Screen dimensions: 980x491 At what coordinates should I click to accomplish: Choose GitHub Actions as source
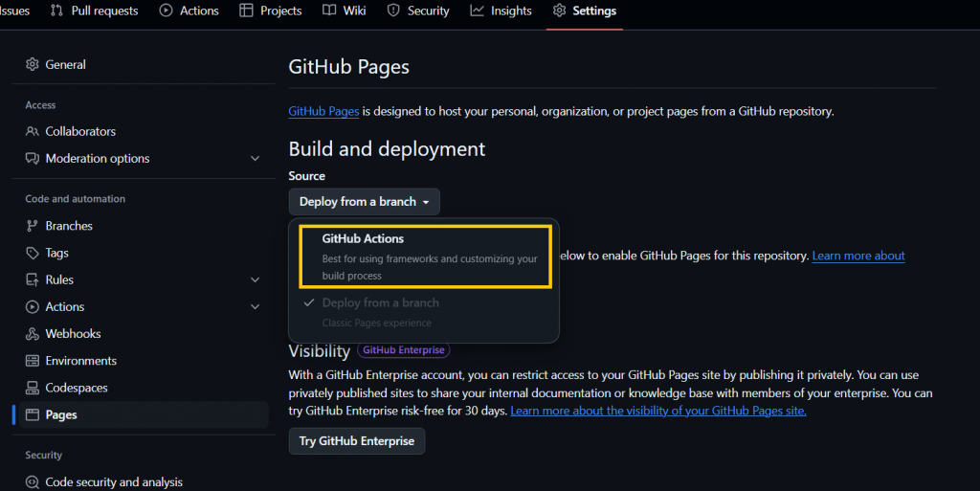425,257
